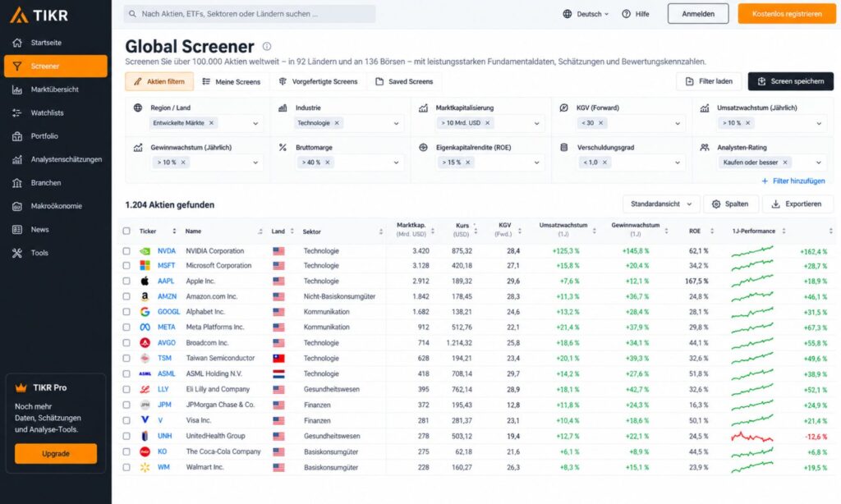Sort table by ROE column arrows
Screen dimensions: 841x504
point(712,231)
